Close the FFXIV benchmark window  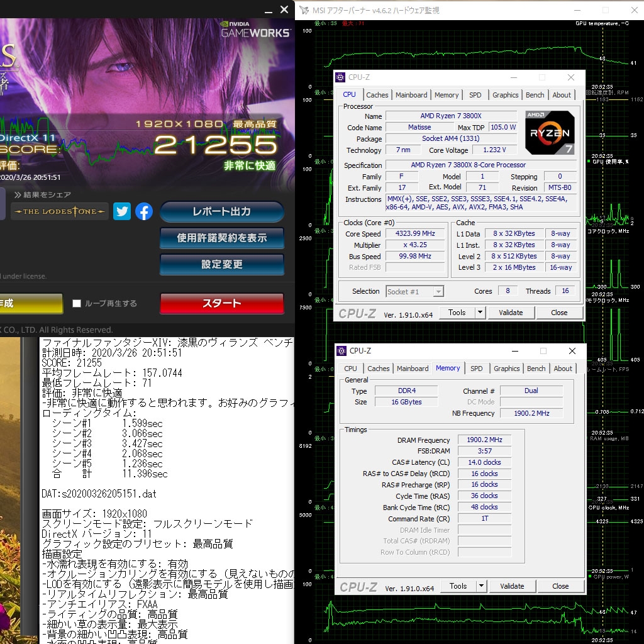tap(284, 9)
